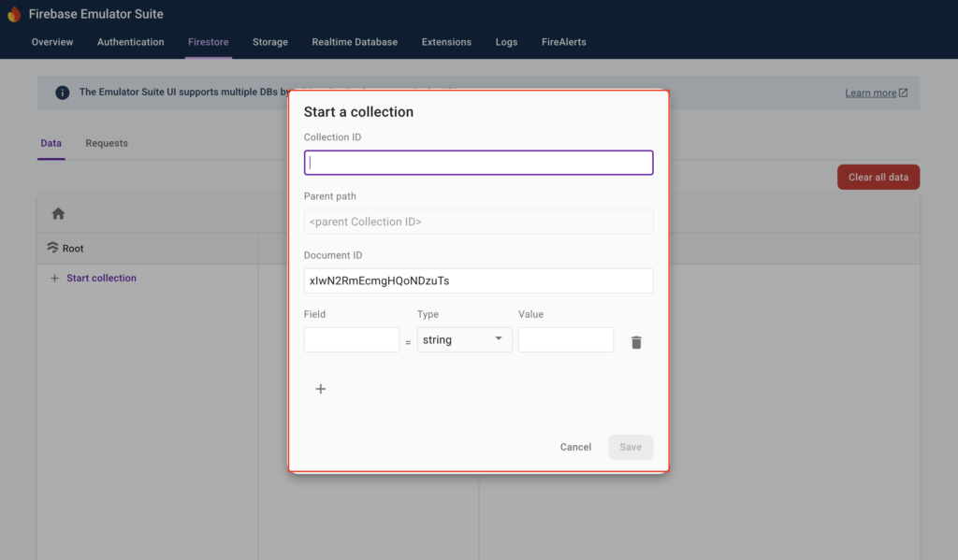This screenshot has height=560, width=958.
Task: Select the Value input box
Action: coord(565,340)
